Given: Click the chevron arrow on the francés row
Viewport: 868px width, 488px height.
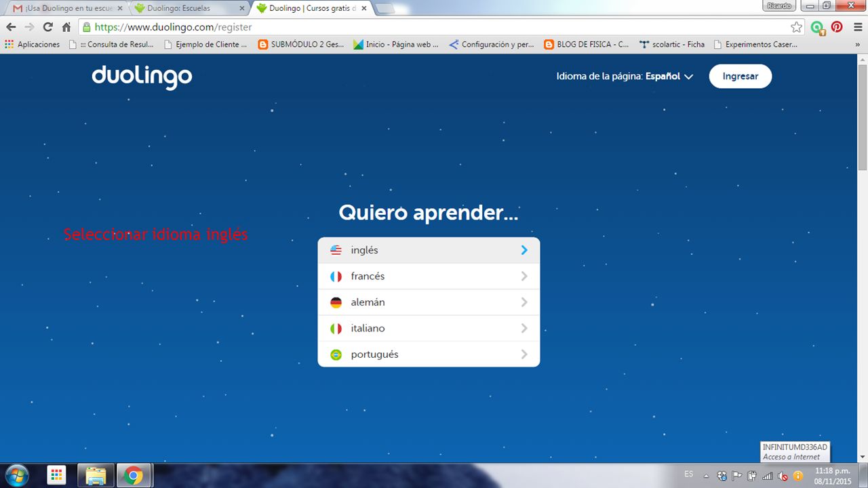Looking at the screenshot, I should [x=524, y=277].
